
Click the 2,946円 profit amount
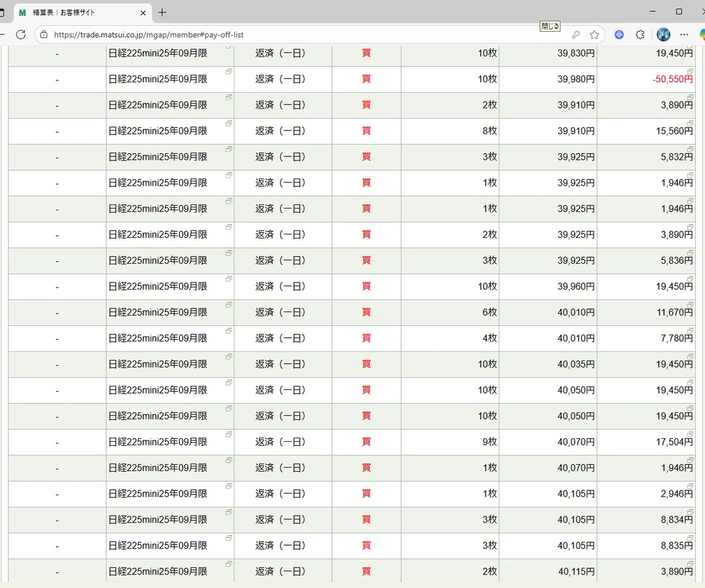(x=677, y=494)
